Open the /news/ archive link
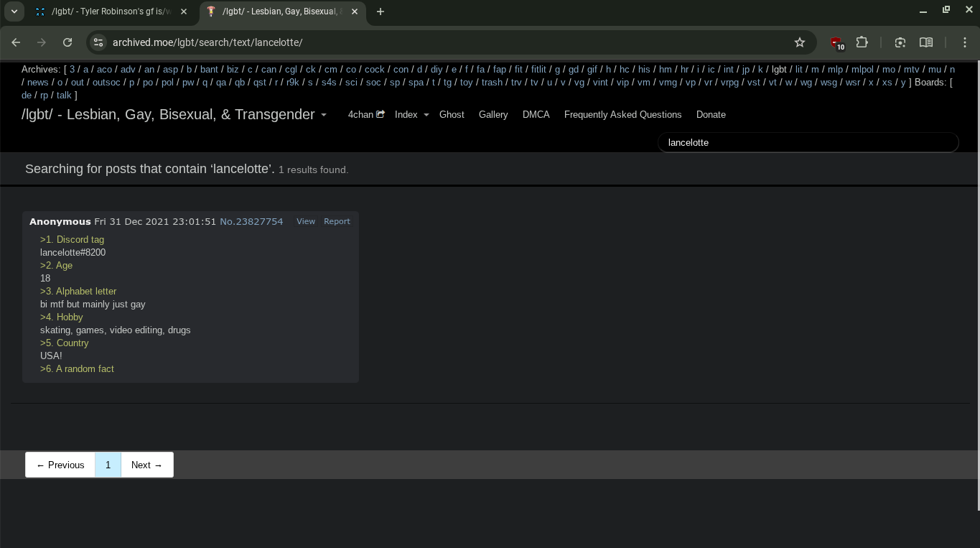 click(x=38, y=83)
